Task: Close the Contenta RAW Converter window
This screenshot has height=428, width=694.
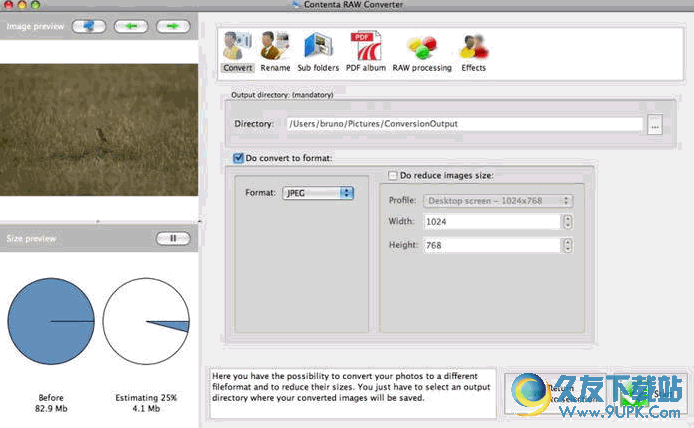Action: [8, 4]
